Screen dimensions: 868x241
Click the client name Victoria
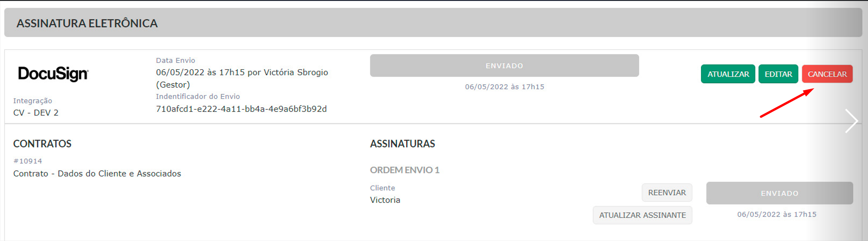coord(385,200)
